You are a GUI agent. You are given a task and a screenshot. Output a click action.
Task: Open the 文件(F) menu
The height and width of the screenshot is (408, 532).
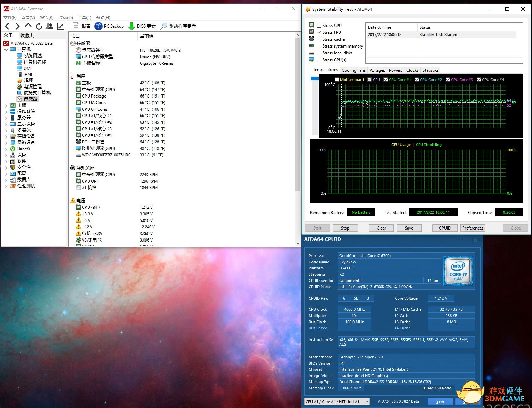pyautogui.click(x=10, y=17)
